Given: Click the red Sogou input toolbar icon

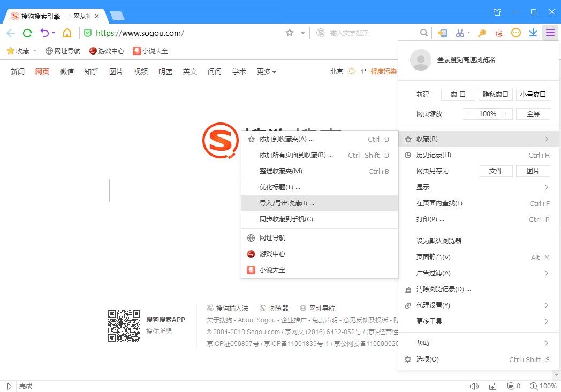Looking at the screenshot, I should point(499,33).
